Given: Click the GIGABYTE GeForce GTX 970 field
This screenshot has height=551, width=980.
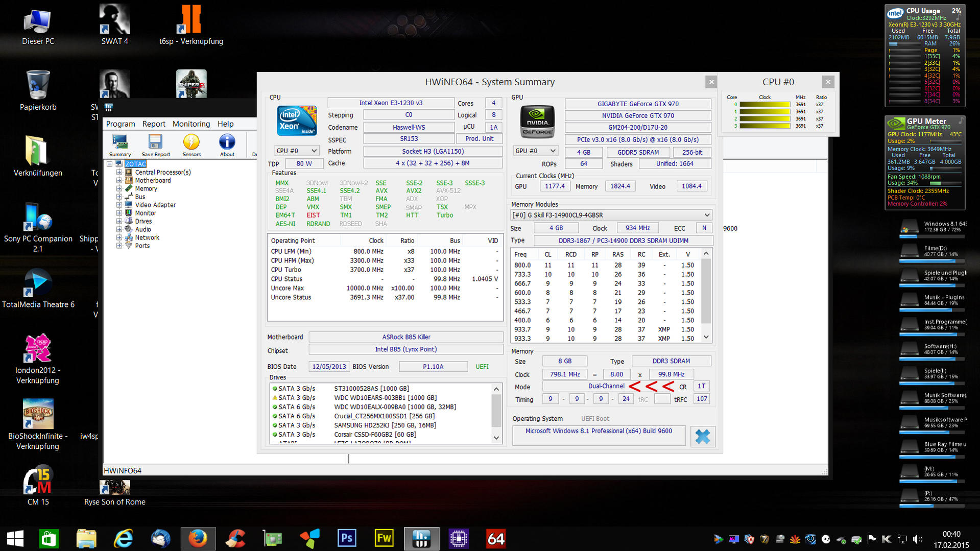Looking at the screenshot, I should pyautogui.click(x=638, y=104).
